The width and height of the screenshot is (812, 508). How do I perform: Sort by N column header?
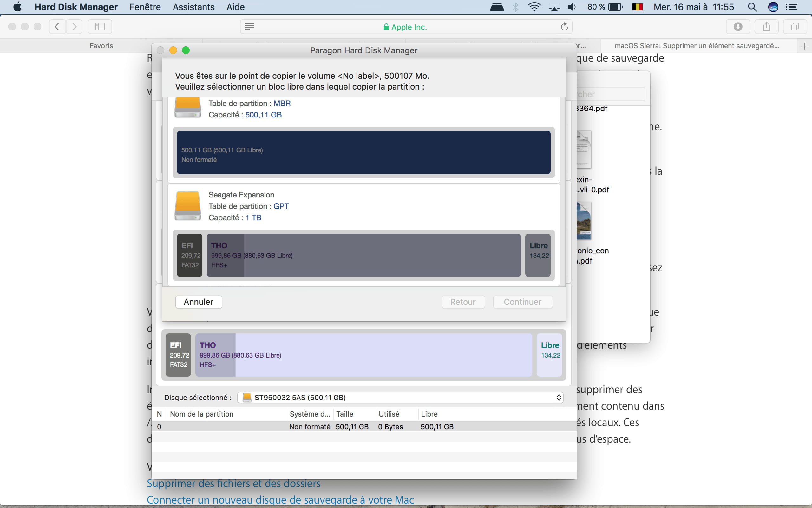(159, 414)
